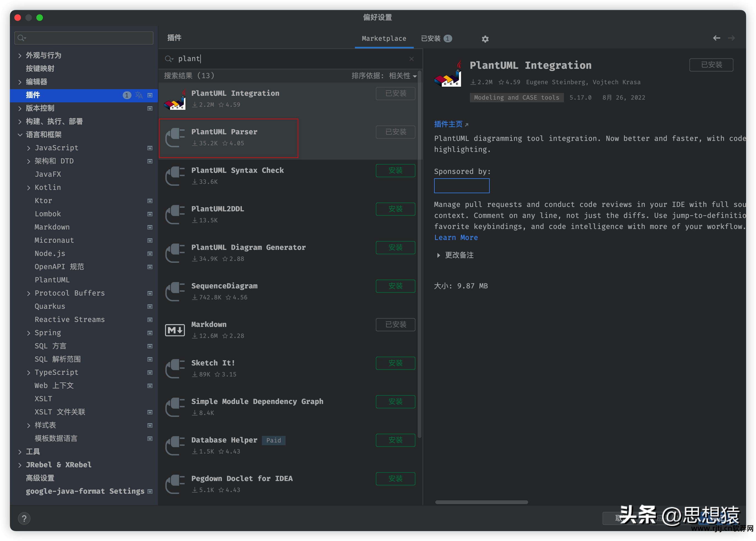Open PlantUML settings page
Screen dimensions: 756x541
[x=52, y=280]
